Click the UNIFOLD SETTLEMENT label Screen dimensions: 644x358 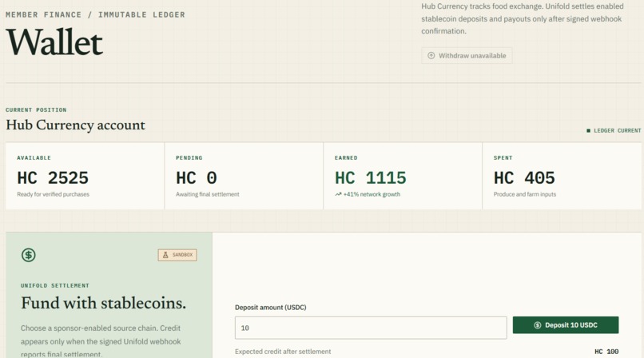click(55, 285)
